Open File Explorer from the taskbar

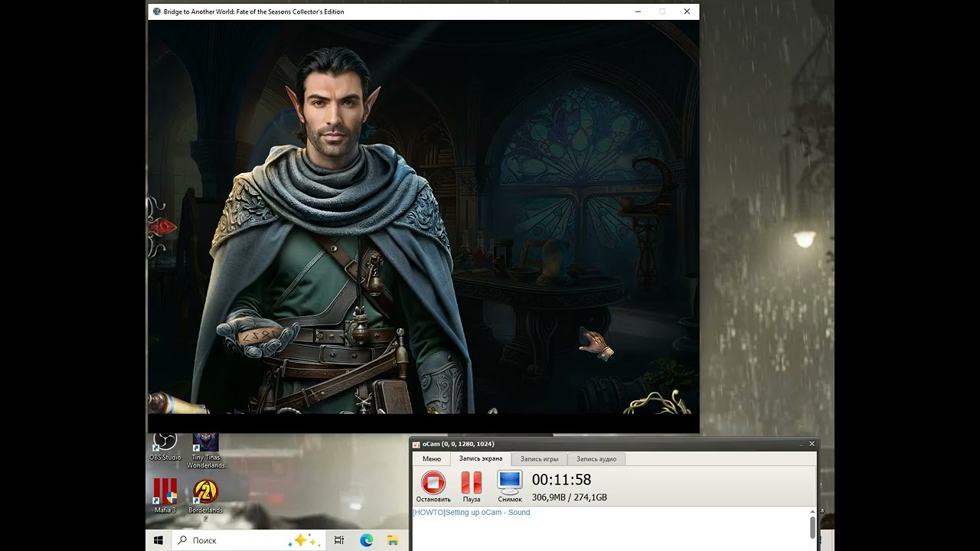pyautogui.click(x=393, y=540)
